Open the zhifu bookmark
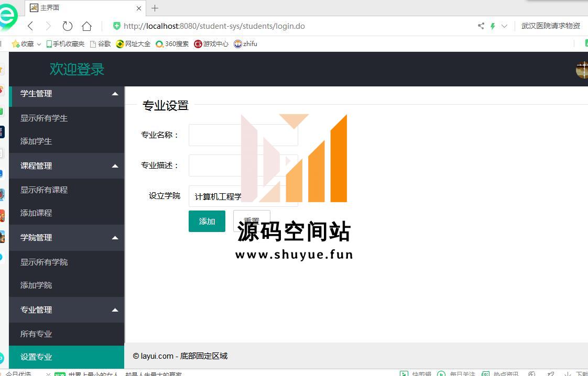 [x=246, y=44]
